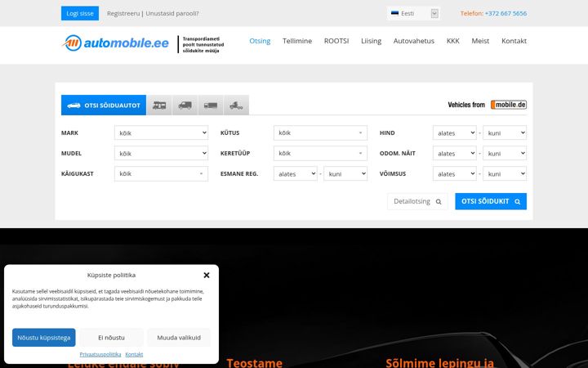Image resolution: width=588 pixels, height=368 pixels.
Task: Open the KKK menu item
Action: [x=452, y=41]
